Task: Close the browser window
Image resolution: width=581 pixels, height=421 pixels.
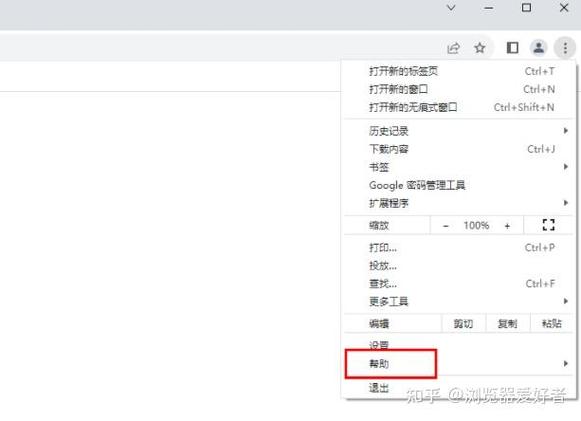Action: pyautogui.click(x=564, y=7)
